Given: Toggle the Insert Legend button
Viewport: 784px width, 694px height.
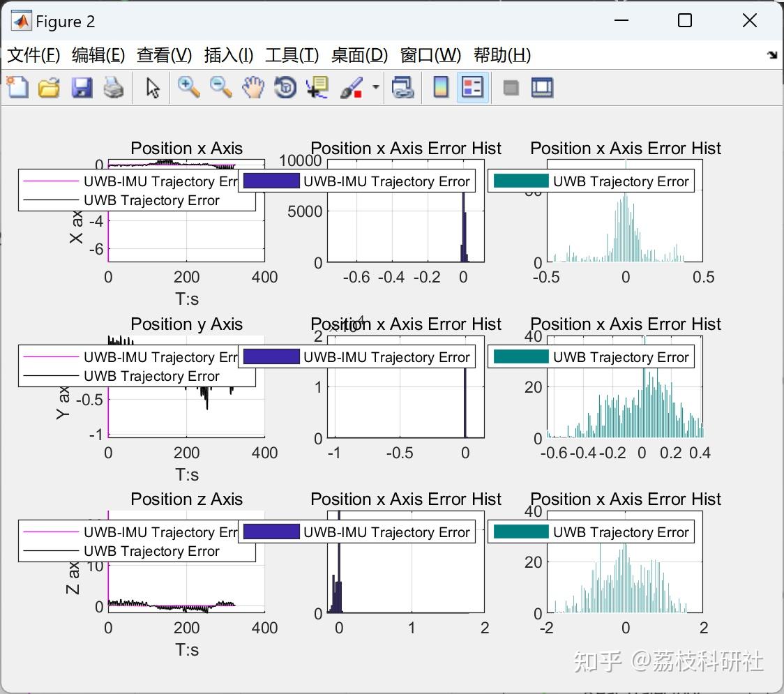Looking at the screenshot, I should pos(472,87).
